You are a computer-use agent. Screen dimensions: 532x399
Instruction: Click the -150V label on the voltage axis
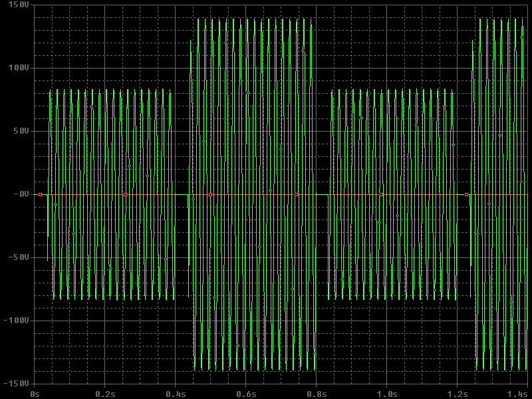click(15, 384)
